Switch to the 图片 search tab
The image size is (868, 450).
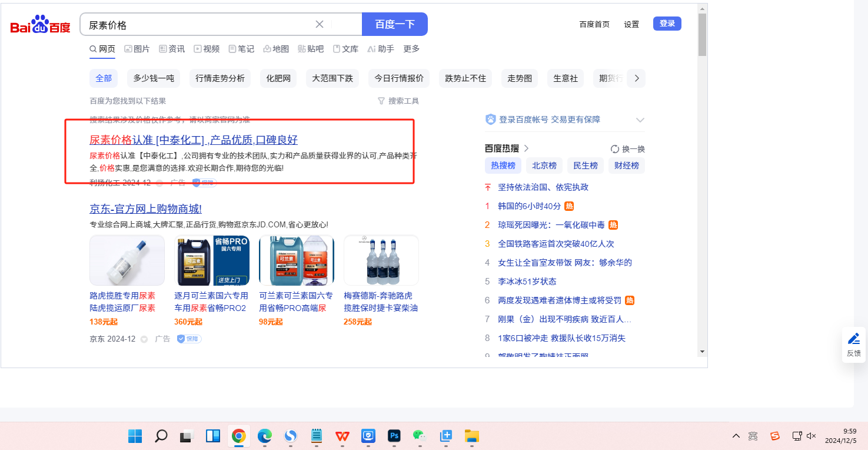pyautogui.click(x=137, y=49)
